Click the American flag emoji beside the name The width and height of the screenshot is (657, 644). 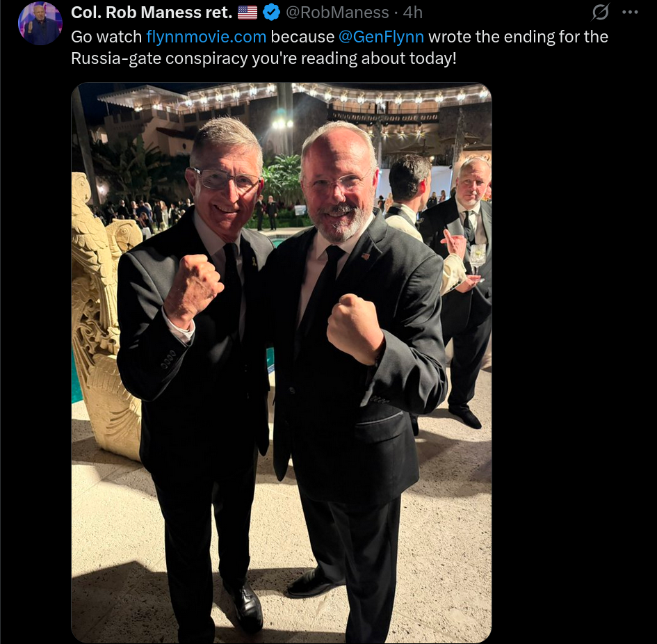coord(248,13)
